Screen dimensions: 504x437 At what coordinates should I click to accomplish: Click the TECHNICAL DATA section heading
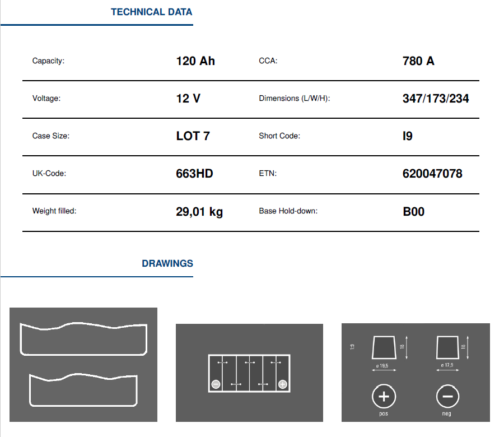[151, 12]
